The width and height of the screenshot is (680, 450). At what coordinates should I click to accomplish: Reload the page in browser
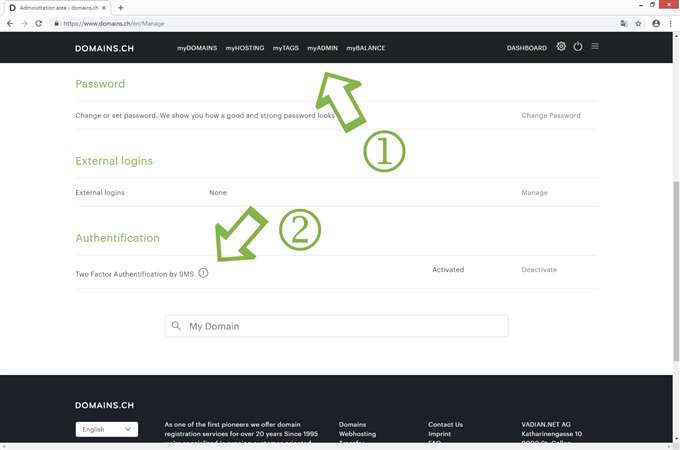click(38, 23)
